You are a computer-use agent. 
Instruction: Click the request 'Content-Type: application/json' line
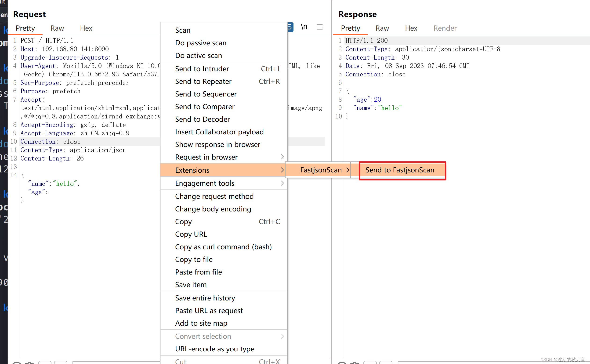pyautogui.click(x=73, y=150)
